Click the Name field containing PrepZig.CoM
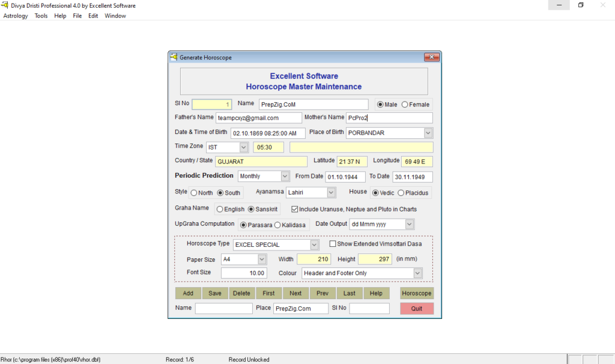This screenshot has width=615, height=364. point(314,105)
